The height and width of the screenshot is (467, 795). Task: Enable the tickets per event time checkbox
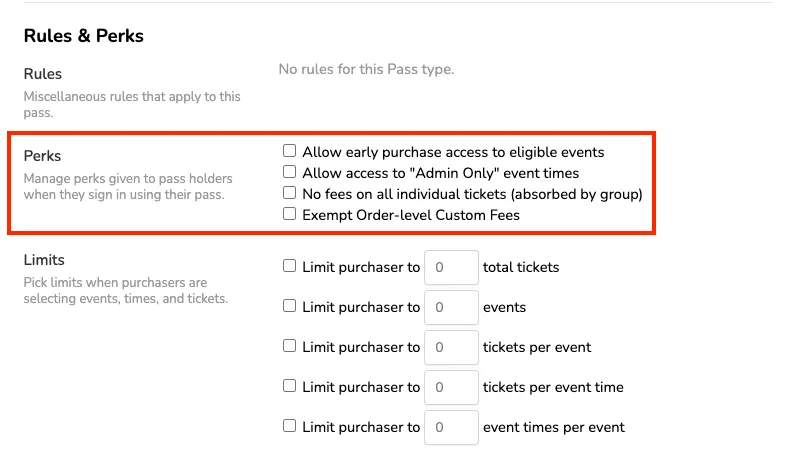click(x=290, y=386)
